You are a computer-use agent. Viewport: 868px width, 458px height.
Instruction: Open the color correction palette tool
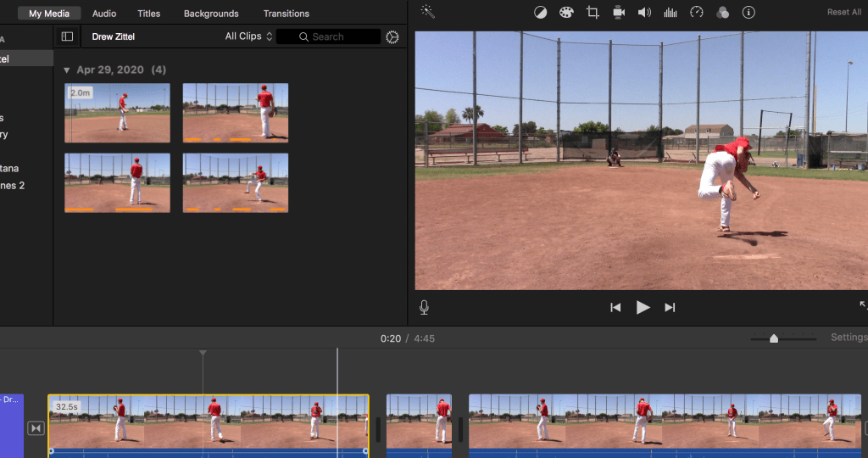pos(566,13)
